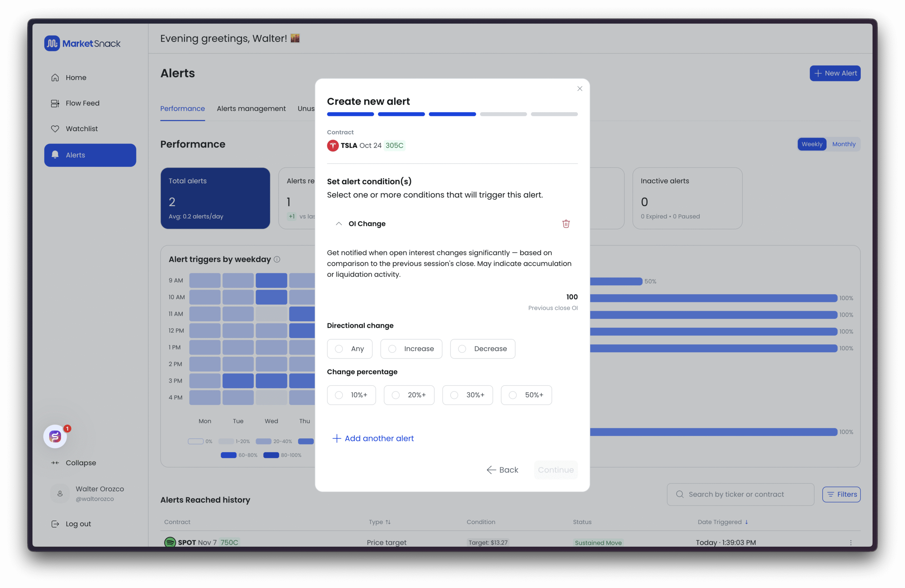
Task: Click the info icon beside Alert triggers by weekday
Action: click(277, 260)
